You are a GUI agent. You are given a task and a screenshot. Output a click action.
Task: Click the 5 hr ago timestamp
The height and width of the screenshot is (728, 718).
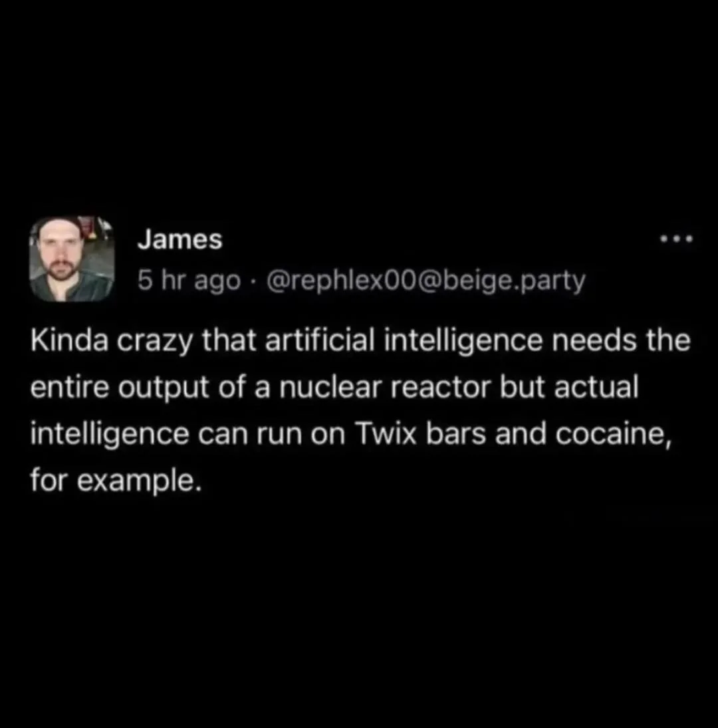coord(189,281)
